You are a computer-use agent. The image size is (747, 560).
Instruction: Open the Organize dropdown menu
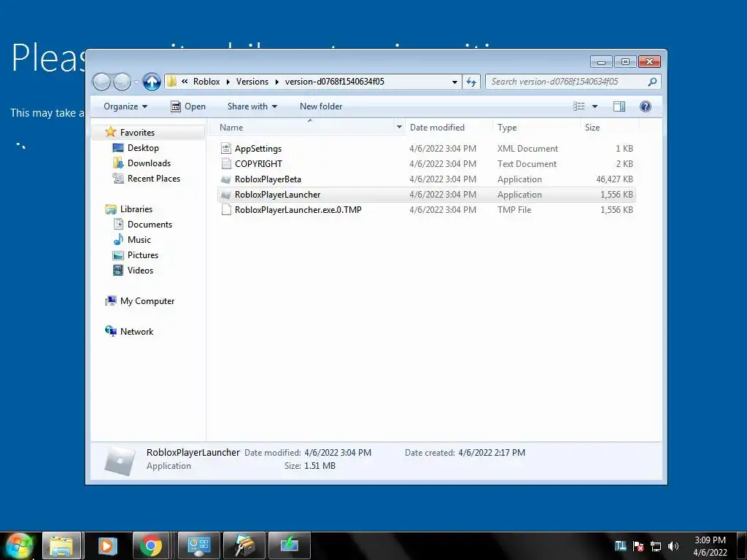pyautogui.click(x=125, y=106)
